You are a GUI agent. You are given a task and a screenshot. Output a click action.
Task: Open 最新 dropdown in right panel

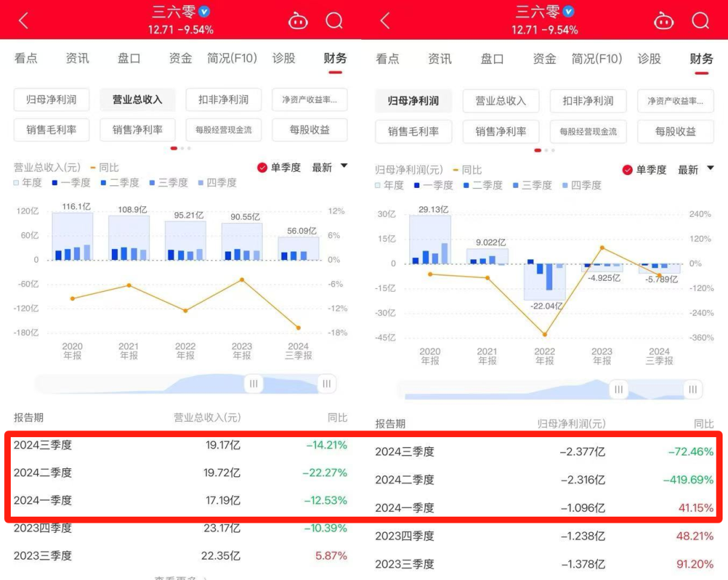tap(696, 170)
